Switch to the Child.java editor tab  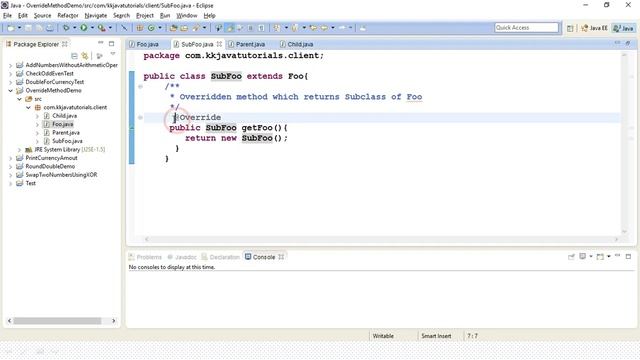pyautogui.click(x=300, y=44)
